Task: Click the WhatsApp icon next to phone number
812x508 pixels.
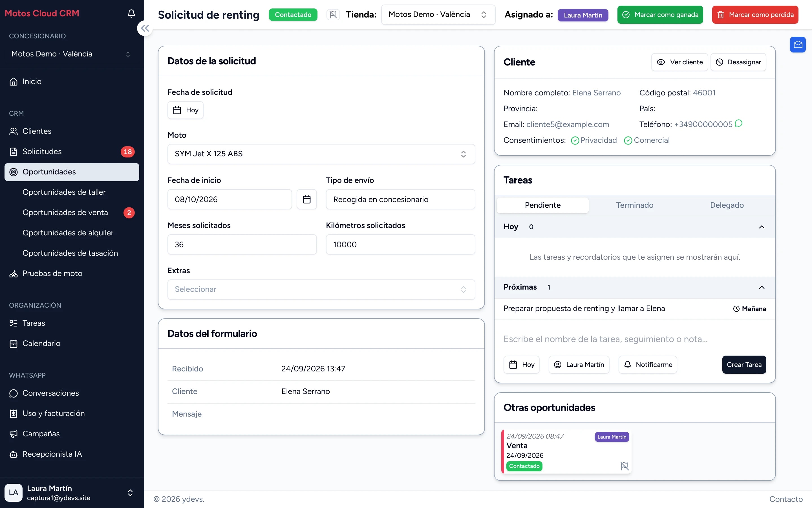Action: pyautogui.click(x=738, y=123)
